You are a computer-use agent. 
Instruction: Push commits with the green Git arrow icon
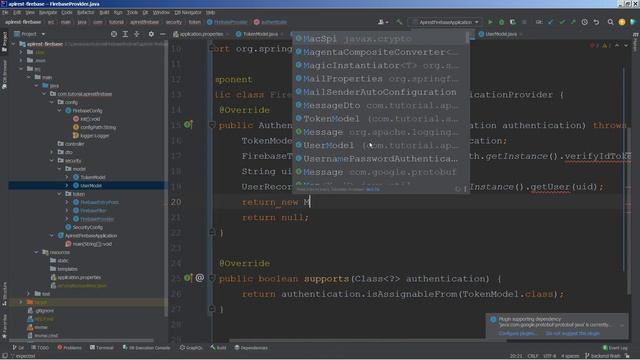tap(573, 22)
